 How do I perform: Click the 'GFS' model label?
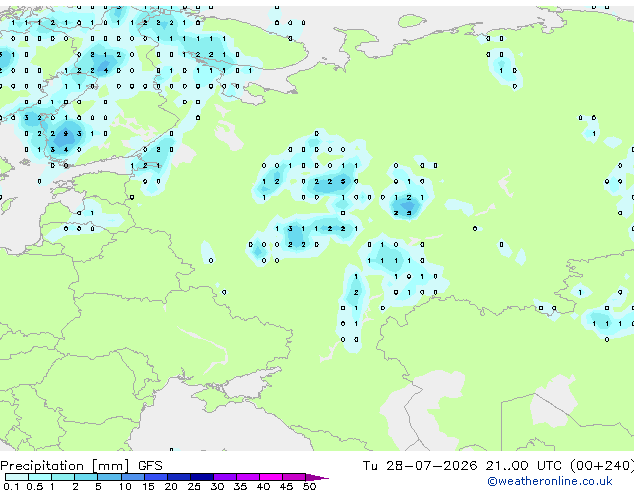[150, 466]
